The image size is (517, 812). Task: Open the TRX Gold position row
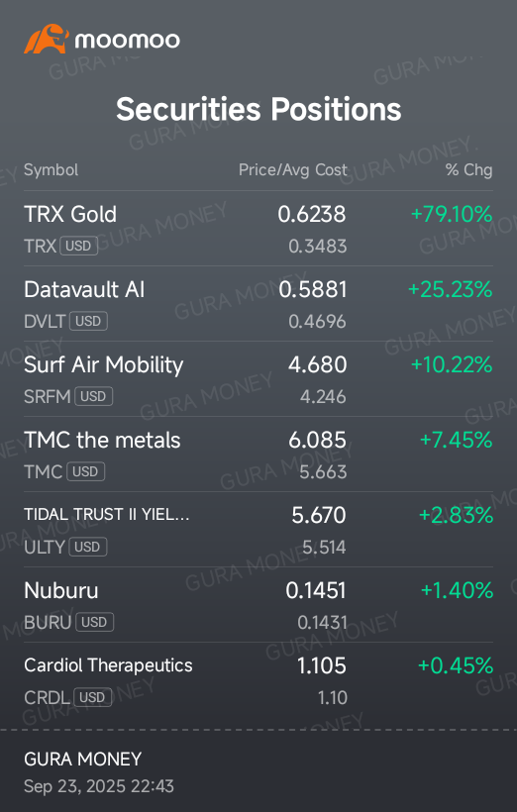tap(258, 229)
